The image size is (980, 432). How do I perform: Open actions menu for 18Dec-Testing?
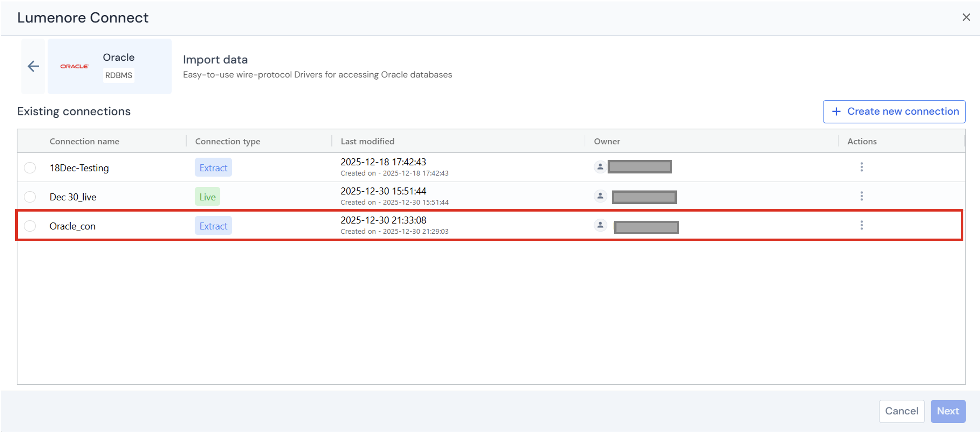(x=861, y=167)
